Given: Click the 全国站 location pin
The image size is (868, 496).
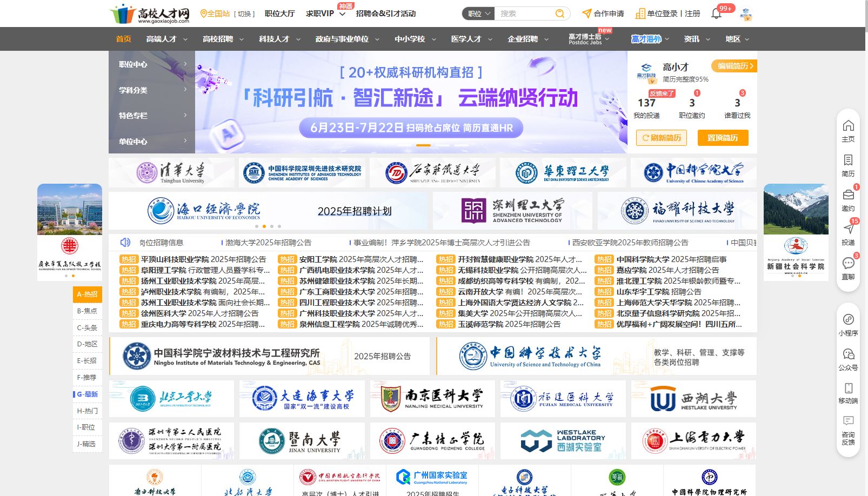Looking at the screenshot, I should click(x=204, y=14).
